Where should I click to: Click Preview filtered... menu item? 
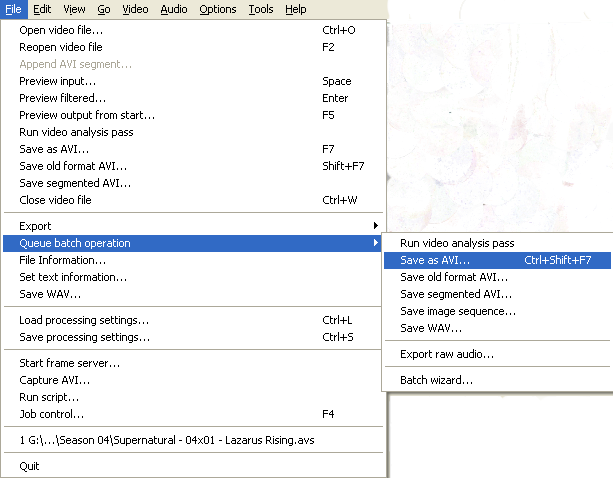click(192, 98)
